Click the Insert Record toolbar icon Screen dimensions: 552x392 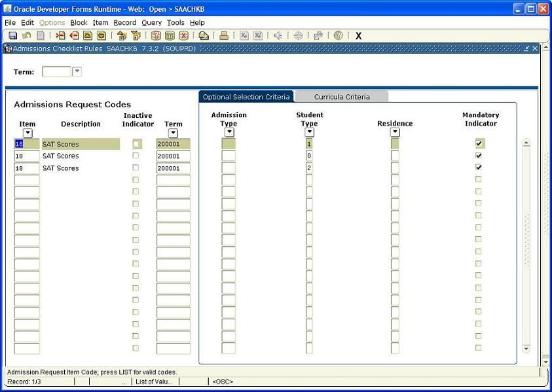coord(60,35)
